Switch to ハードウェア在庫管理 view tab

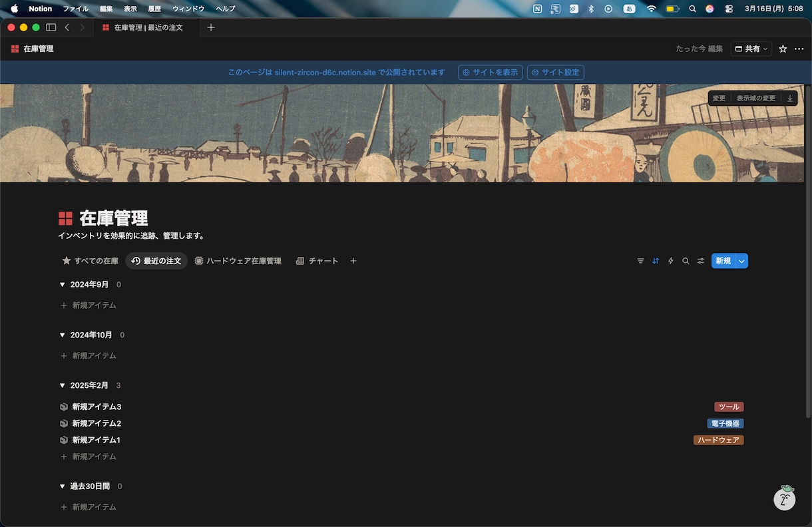point(238,261)
